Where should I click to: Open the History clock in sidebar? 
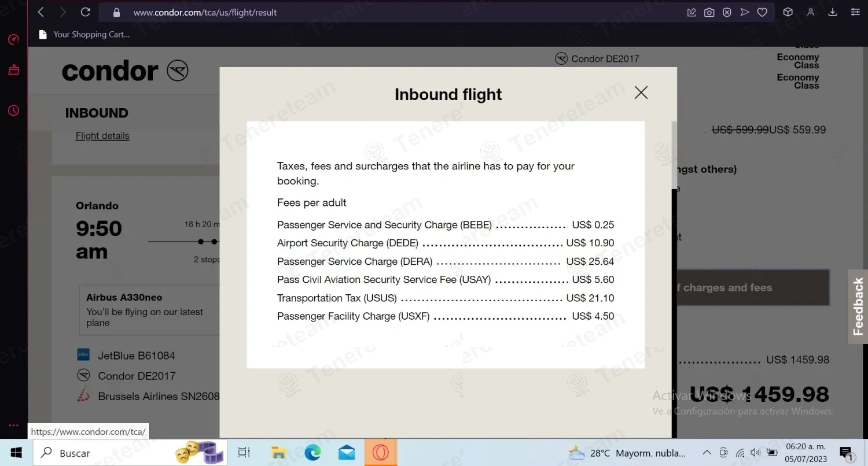[14, 110]
